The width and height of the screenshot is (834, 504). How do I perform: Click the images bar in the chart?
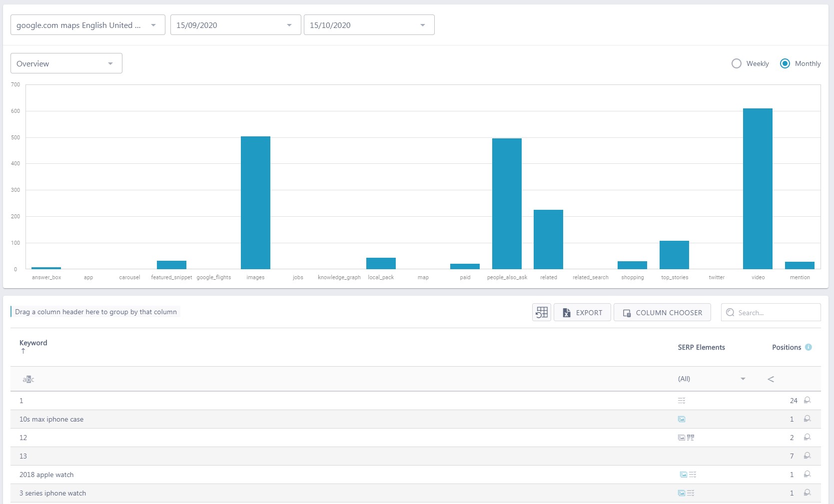(x=255, y=203)
